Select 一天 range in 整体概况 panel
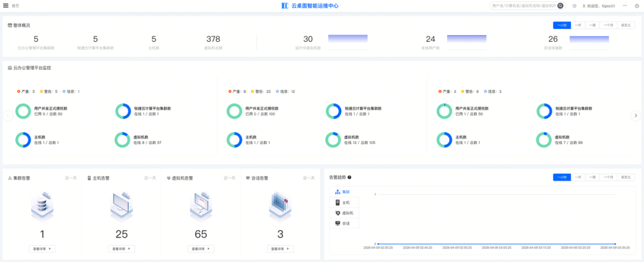The image size is (644, 262). click(578, 26)
